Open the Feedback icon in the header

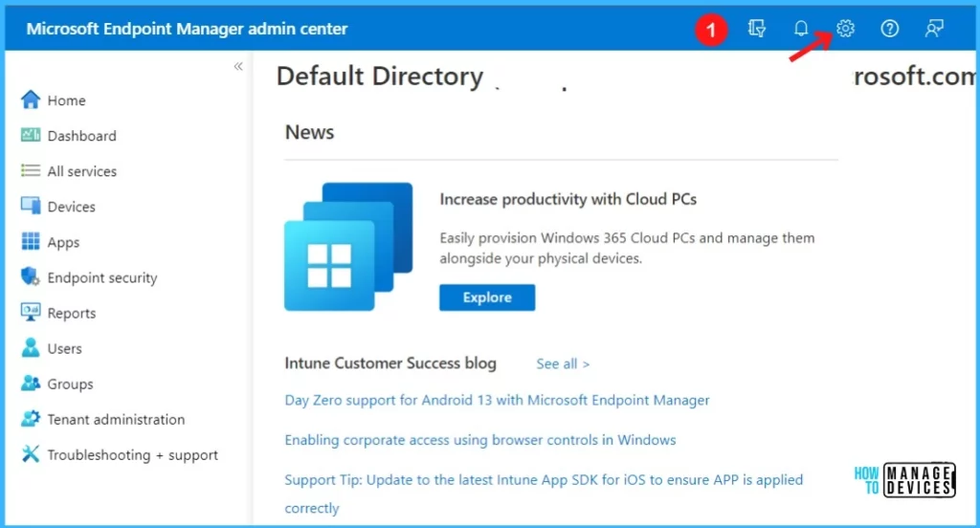pos(934,28)
